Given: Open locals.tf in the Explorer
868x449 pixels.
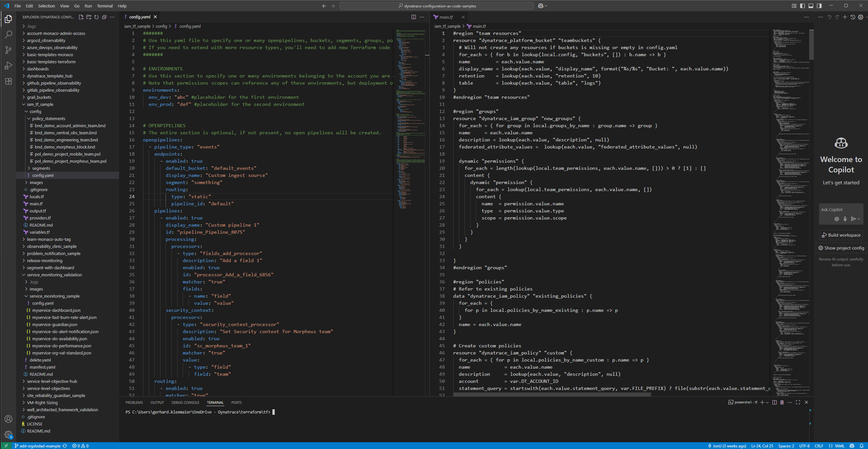Looking at the screenshot, I should 36,197.
